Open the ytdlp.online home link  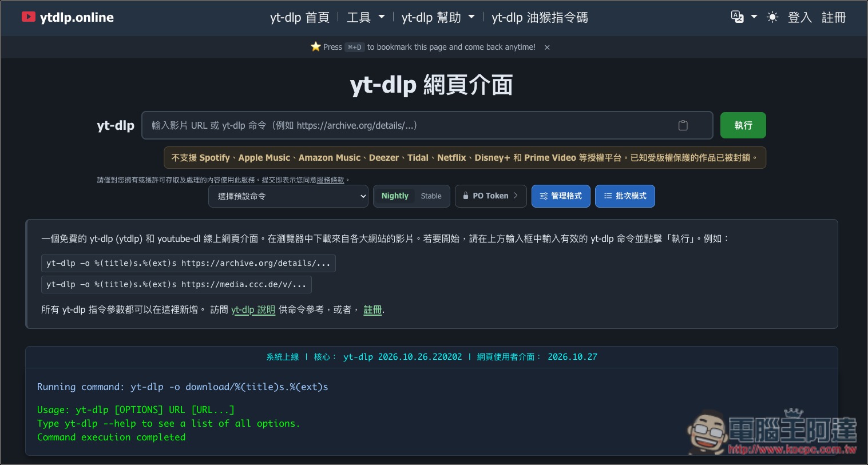tap(68, 17)
